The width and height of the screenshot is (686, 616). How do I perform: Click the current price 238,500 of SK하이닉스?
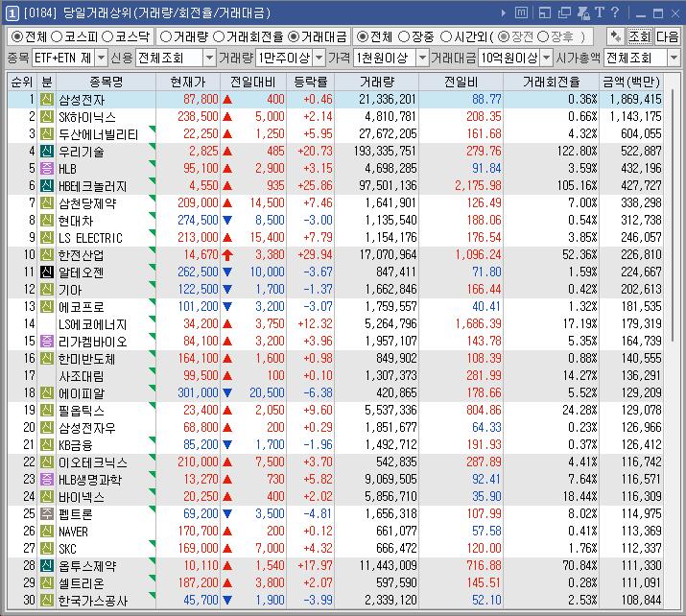(x=198, y=117)
